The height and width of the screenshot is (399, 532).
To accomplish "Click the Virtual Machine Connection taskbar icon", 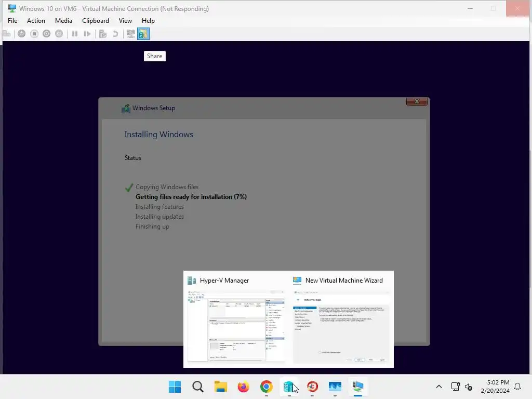I will point(357,387).
